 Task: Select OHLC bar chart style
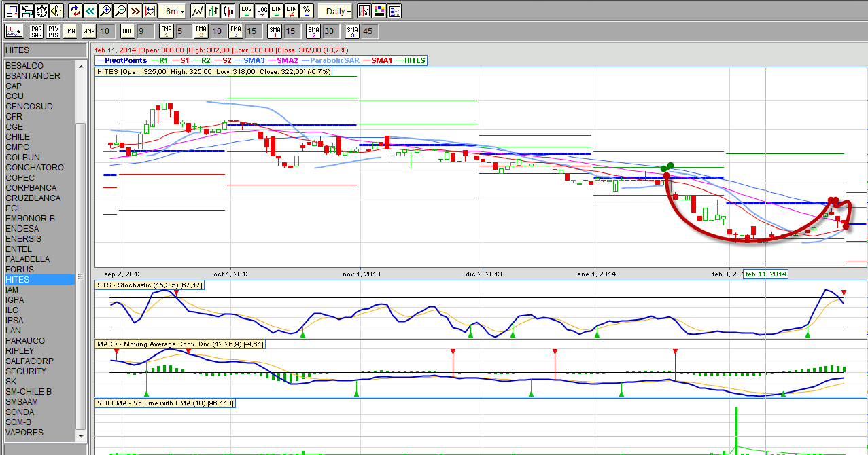[x=213, y=11]
